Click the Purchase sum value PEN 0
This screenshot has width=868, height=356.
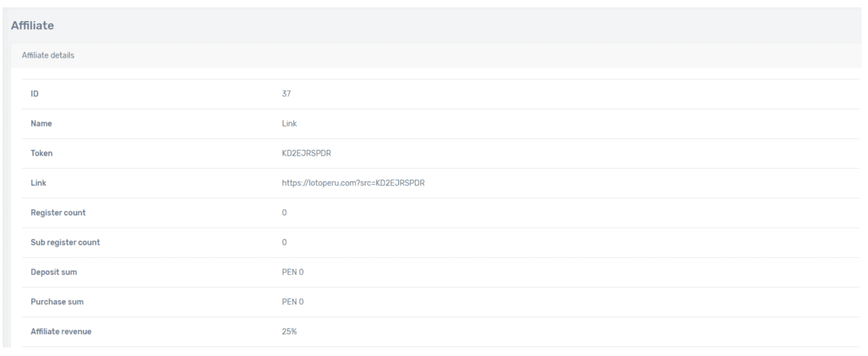(x=293, y=302)
